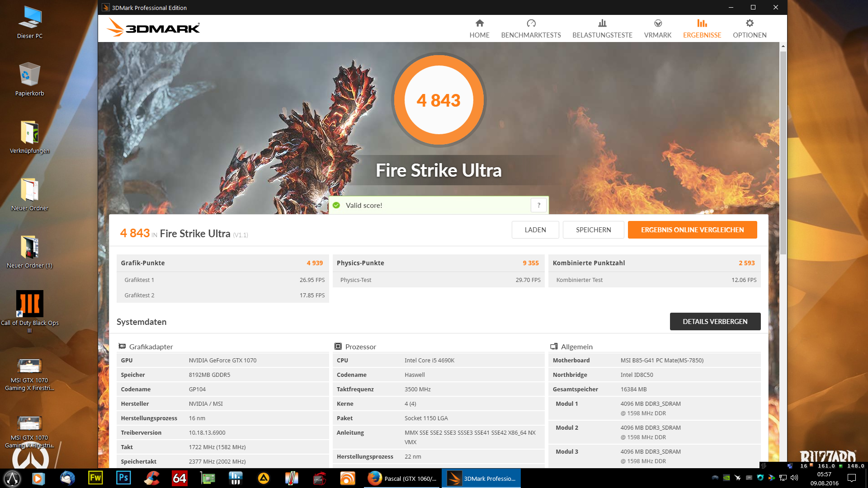868x488 pixels.
Task: Open Fireworks from the taskbar
Action: tap(95, 478)
